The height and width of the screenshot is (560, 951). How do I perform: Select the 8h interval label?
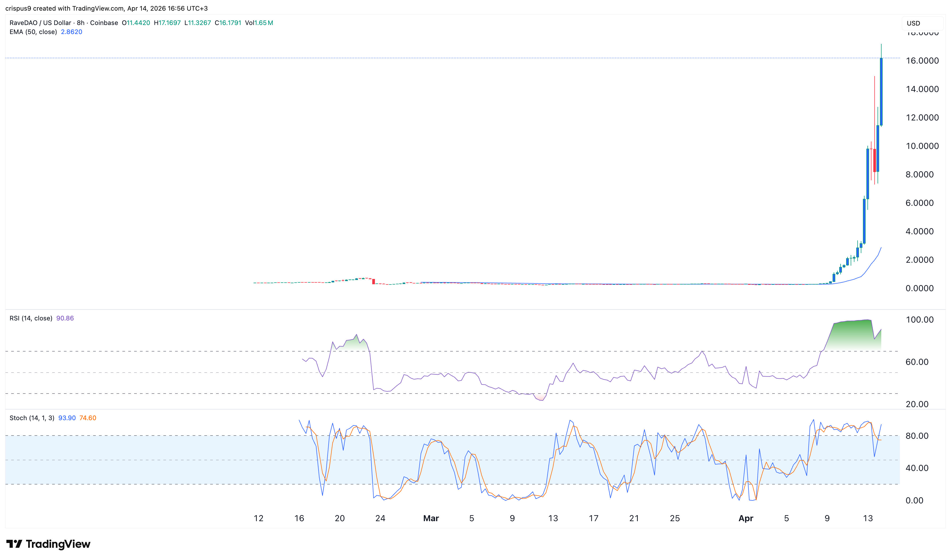tap(81, 23)
